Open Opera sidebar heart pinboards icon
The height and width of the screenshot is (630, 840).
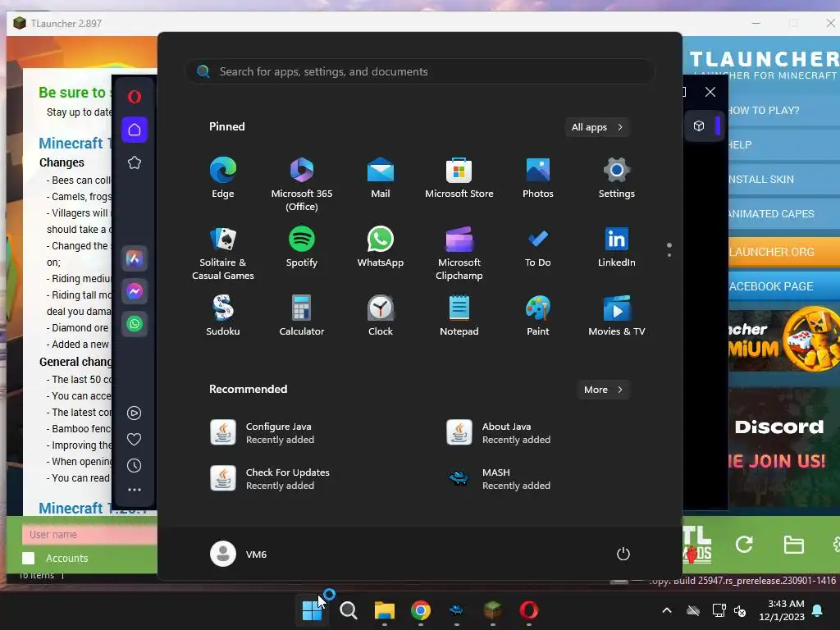pyautogui.click(x=135, y=440)
